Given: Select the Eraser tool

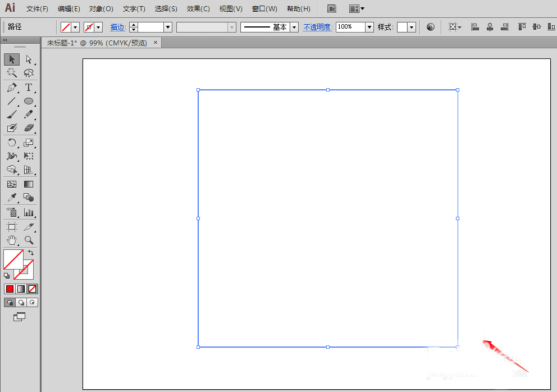Looking at the screenshot, I should (x=29, y=128).
